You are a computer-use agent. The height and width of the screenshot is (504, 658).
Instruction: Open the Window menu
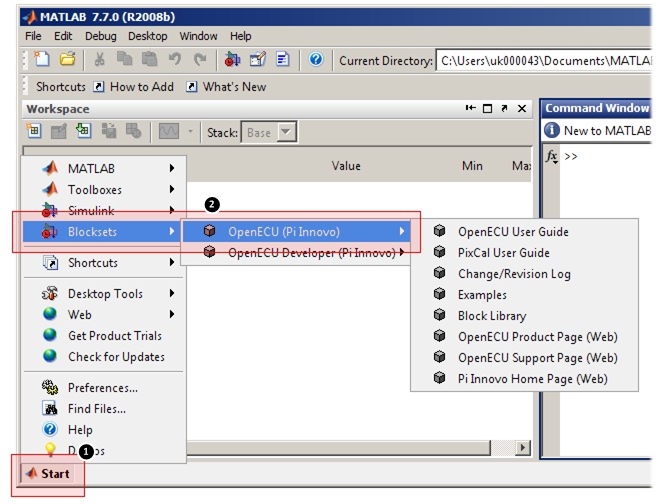(x=198, y=36)
